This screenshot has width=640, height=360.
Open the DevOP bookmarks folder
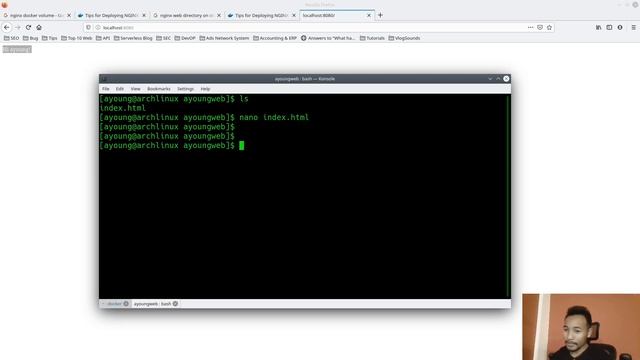pos(185,38)
